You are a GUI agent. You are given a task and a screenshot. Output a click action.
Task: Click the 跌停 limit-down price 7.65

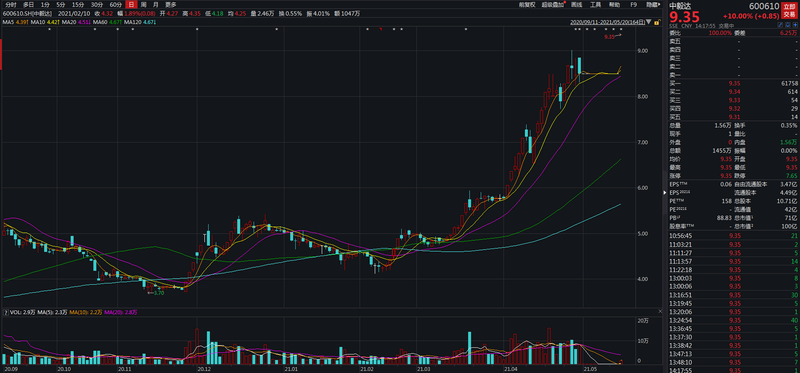point(791,176)
